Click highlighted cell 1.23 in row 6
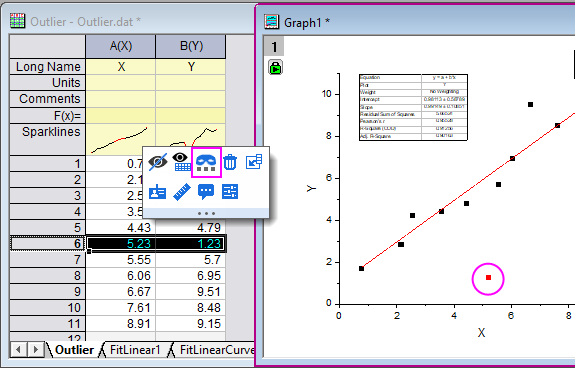 190,244
